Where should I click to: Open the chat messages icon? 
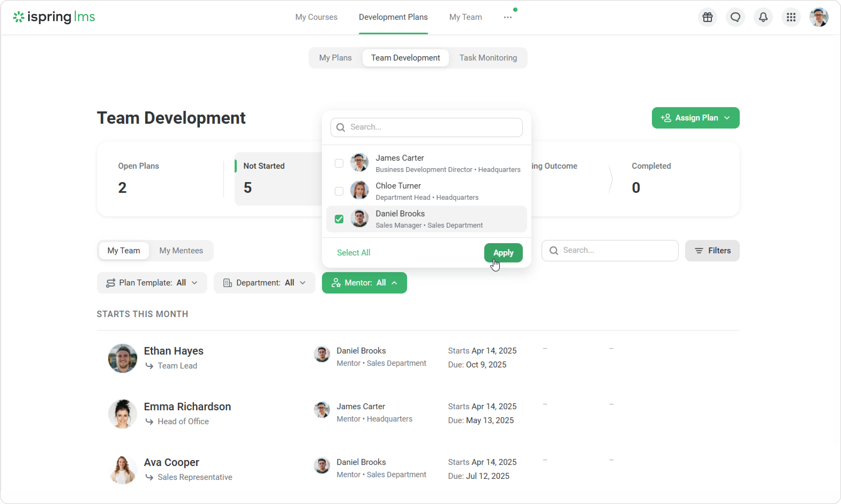[735, 17]
